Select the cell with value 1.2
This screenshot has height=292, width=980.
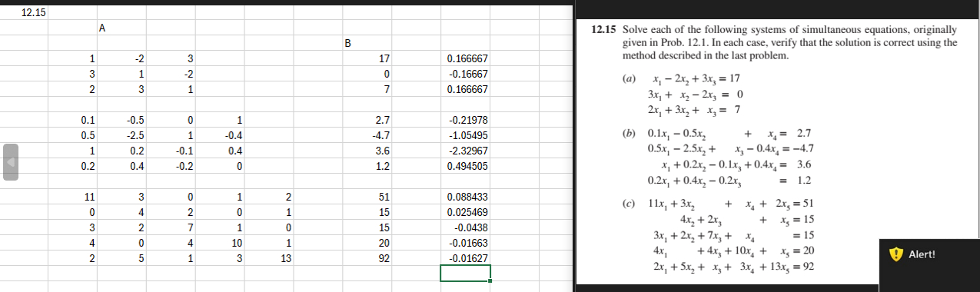[x=367, y=166]
